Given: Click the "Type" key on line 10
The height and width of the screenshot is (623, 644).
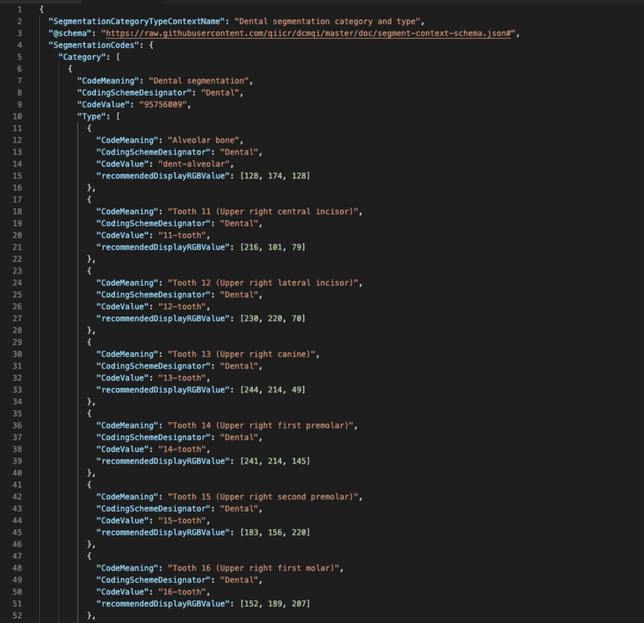Looking at the screenshot, I should [x=92, y=116].
